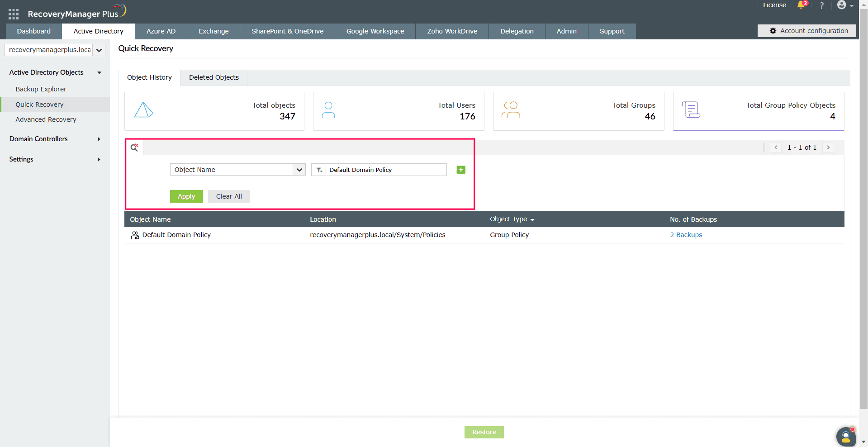This screenshot has width=868, height=447.
Task: Click the page scrollbar down arrow
Action: (x=863, y=442)
